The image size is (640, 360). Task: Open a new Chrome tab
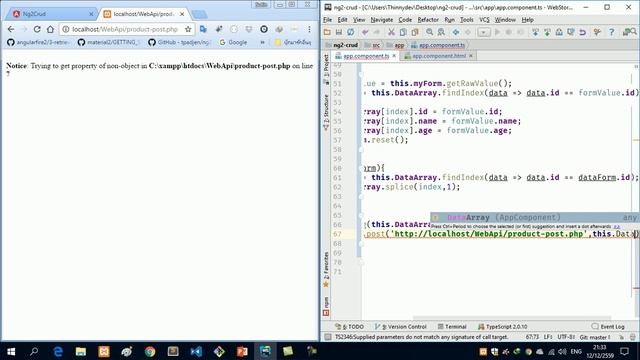[x=199, y=14]
